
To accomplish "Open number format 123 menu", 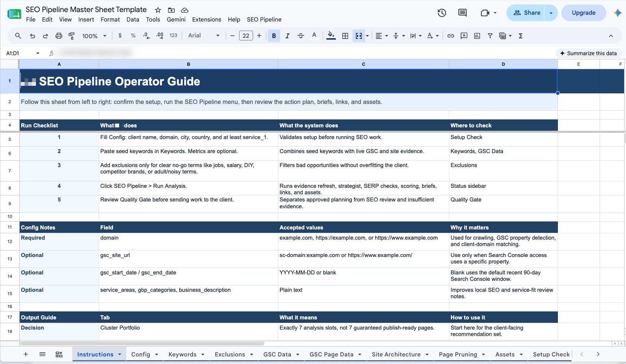I will 173,36.
